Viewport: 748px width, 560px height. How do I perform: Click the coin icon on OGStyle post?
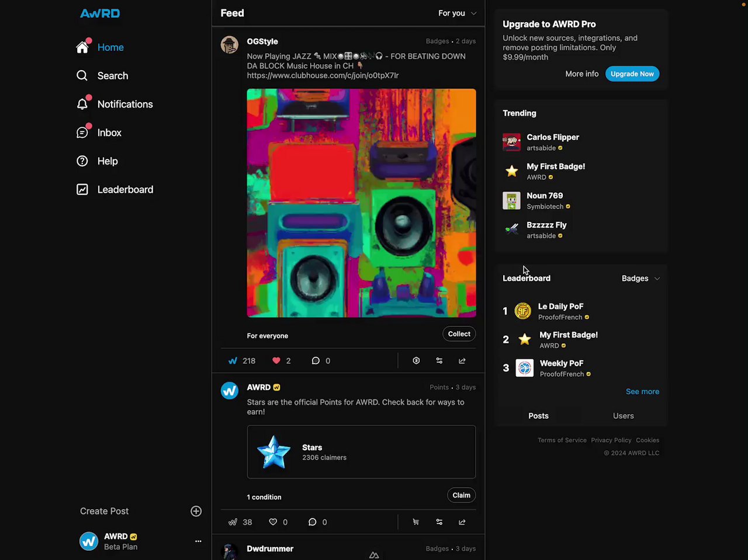tap(416, 361)
